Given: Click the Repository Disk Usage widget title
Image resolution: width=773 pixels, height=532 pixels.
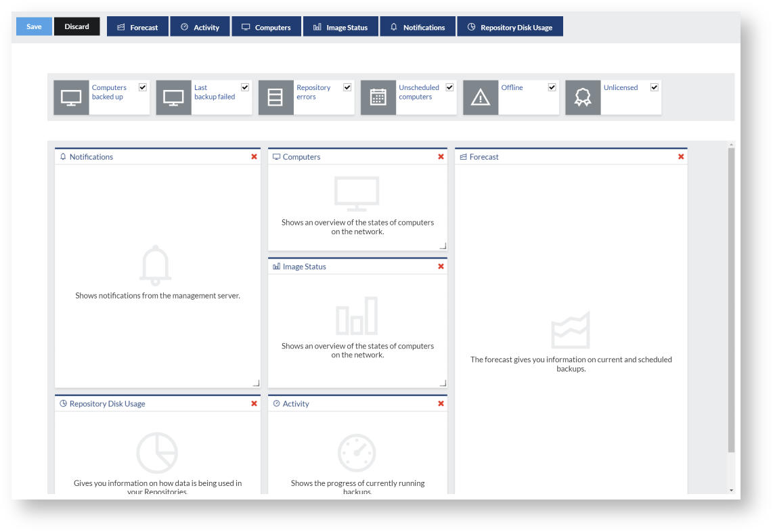Looking at the screenshot, I should click(108, 404).
